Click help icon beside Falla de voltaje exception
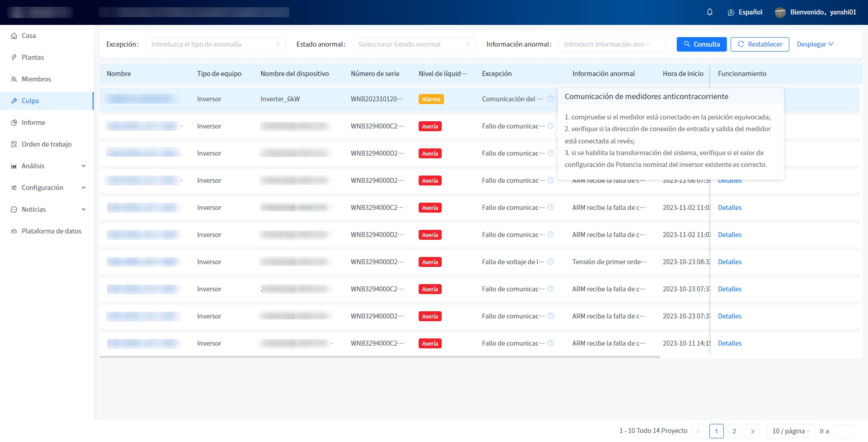 551,262
